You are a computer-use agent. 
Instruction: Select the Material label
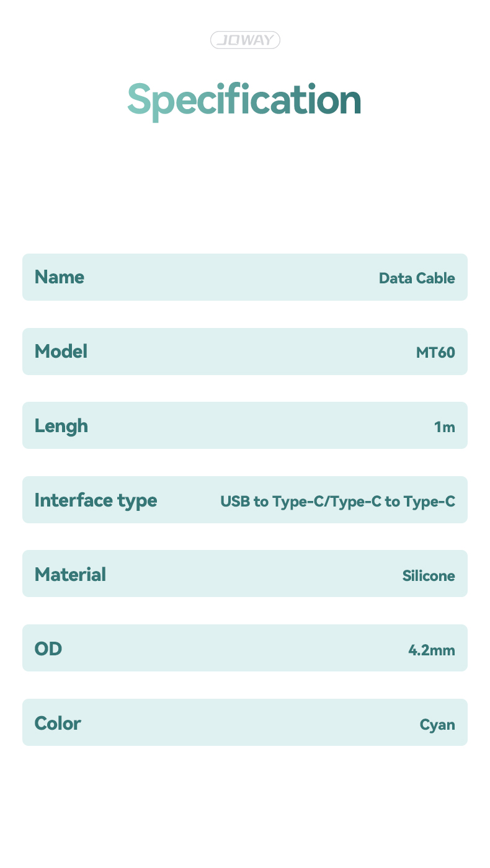70,574
